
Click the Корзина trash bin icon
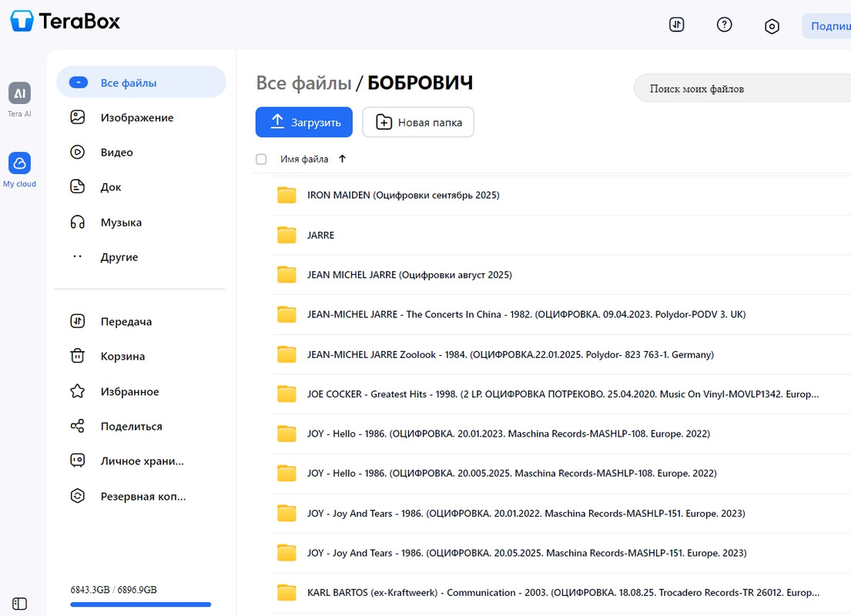coord(78,356)
